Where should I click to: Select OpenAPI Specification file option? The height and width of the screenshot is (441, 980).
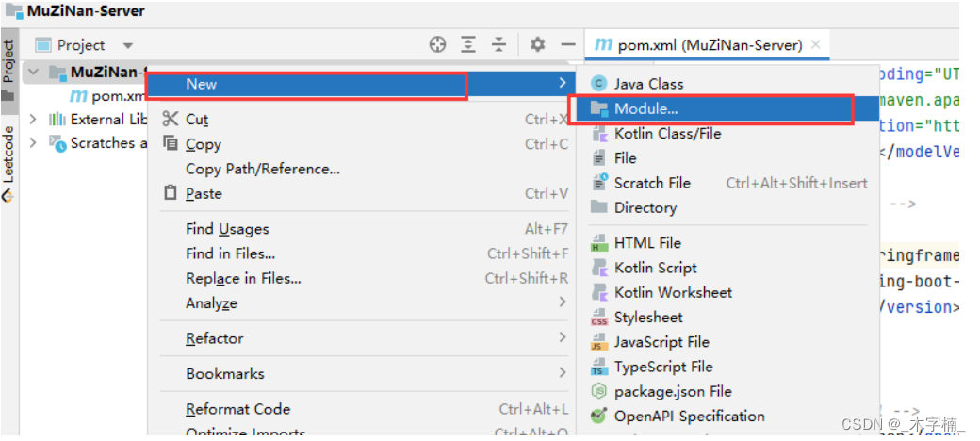[689, 416]
